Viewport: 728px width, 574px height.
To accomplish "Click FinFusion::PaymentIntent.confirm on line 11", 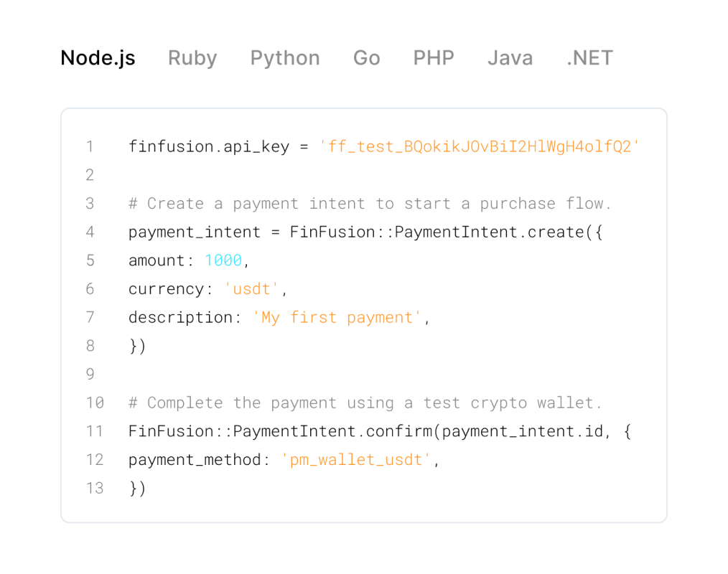I will (x=281, y=432).
